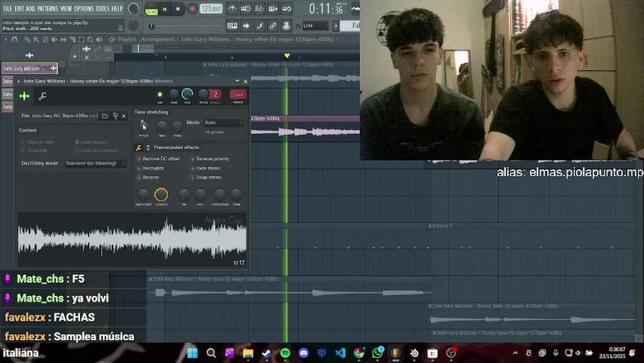The height and width of the screenshot is (363, 644).
Task: Toggle the green ON LED in sampler
Action: 160,94
